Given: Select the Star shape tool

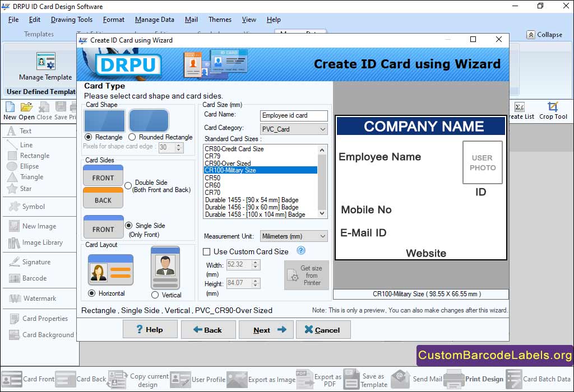Looking at the screenshot, I should [x=20, y=189].
